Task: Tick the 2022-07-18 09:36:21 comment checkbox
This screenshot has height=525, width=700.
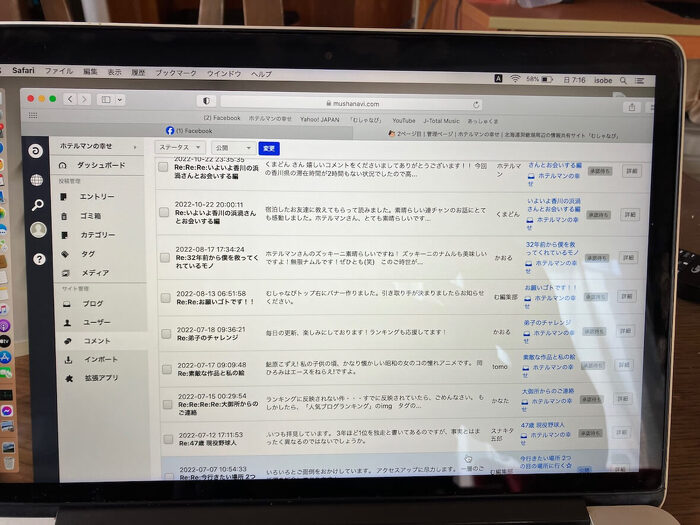Action: coord(164,333)
